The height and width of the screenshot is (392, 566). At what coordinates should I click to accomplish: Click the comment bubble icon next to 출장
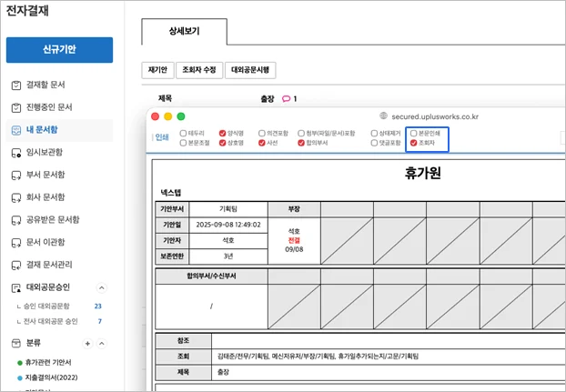[285, 98]
